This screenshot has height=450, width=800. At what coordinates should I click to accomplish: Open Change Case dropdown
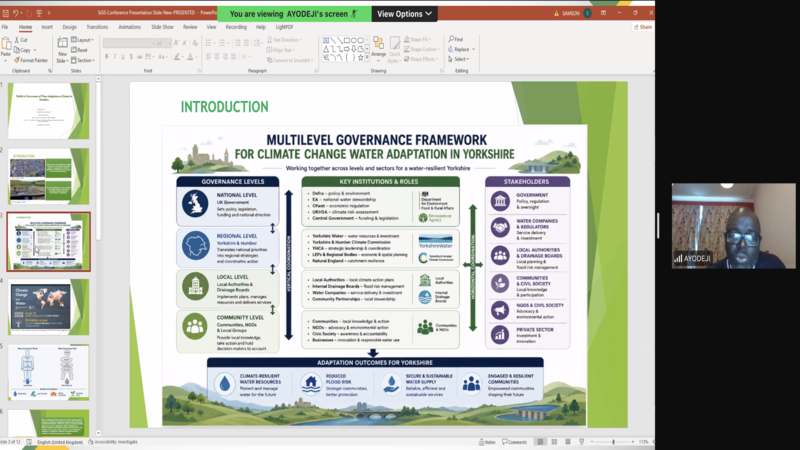point(162,57)
